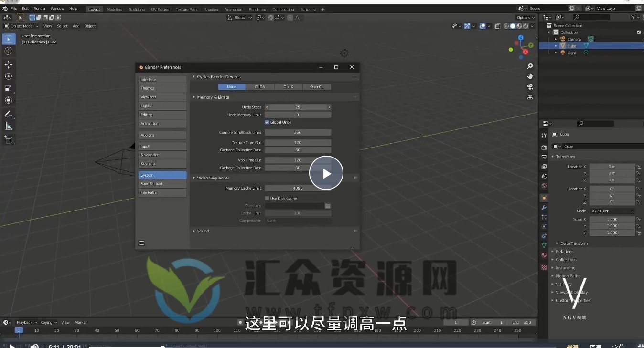The width and height of the screenshot is (644, 348).
Task: Open the XYZ Euler rotation mode dropdown
Action: click(612, 211)
